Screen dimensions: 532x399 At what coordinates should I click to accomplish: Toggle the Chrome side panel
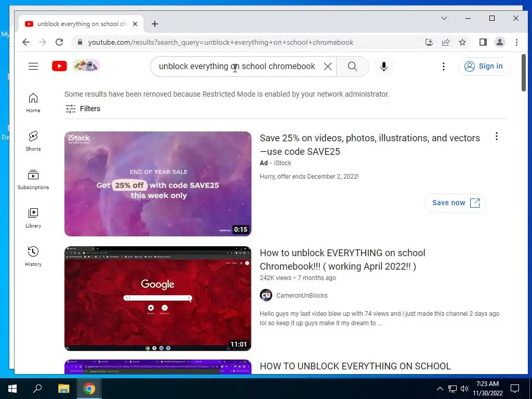point(483,42)
